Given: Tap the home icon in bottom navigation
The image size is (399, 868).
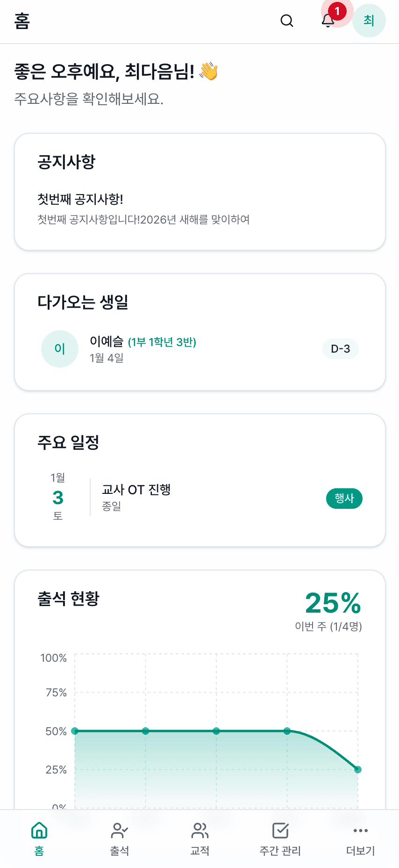Looking at the screenshot, I should pyautogui.click(x=39, y=831).
